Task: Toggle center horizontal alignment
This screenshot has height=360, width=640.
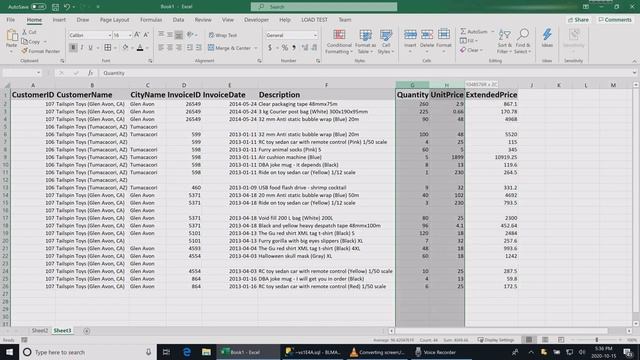Action: (170, 48)
